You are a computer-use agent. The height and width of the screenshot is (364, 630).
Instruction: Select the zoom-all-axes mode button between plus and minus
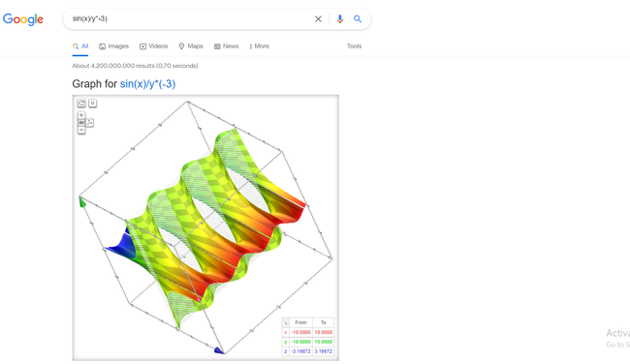point(81,122)
